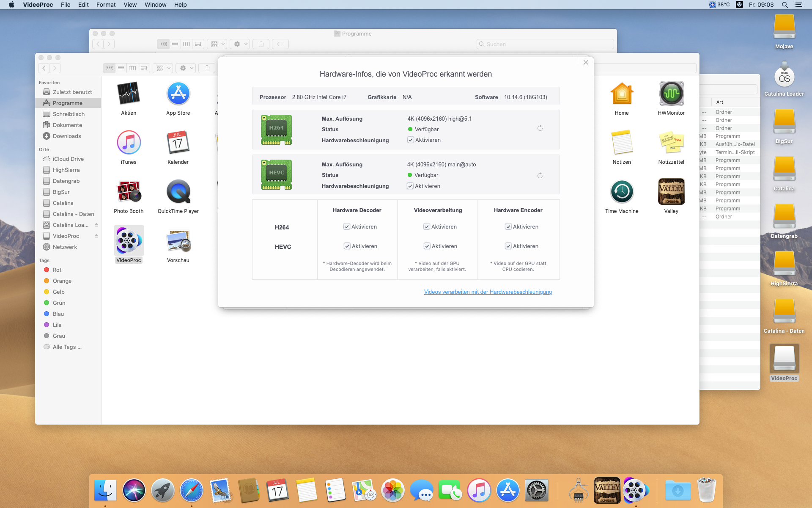Click the Valley benchmark icon in Dock
The height and width of the screenshot is (508, 812).
point(607,490)
